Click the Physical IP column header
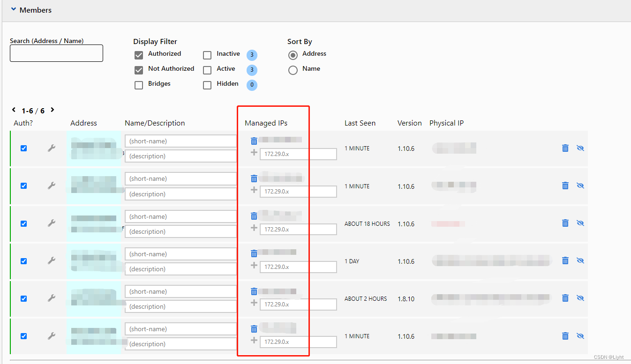Image resolution: width=631 pixels, height=364 pixels. [x=446, y=123]
